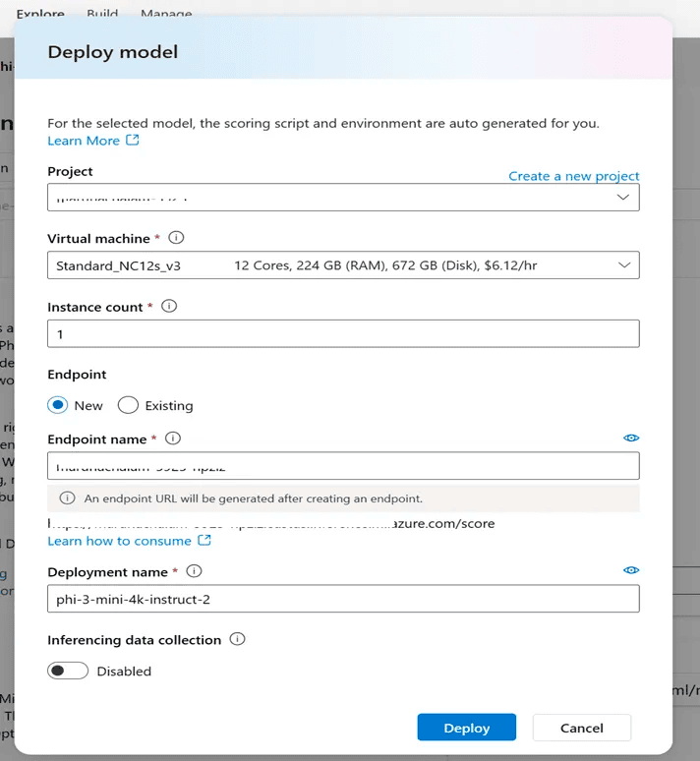Click the Deployment name field phi-3-mini-4k-instruct-2
Screen dimensions: 700x761
[x=343, y=599]
